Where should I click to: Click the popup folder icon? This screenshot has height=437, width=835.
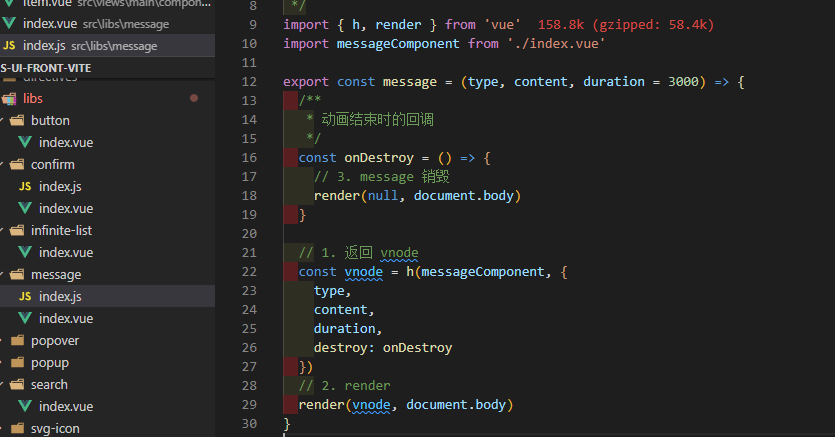point(17,362)
